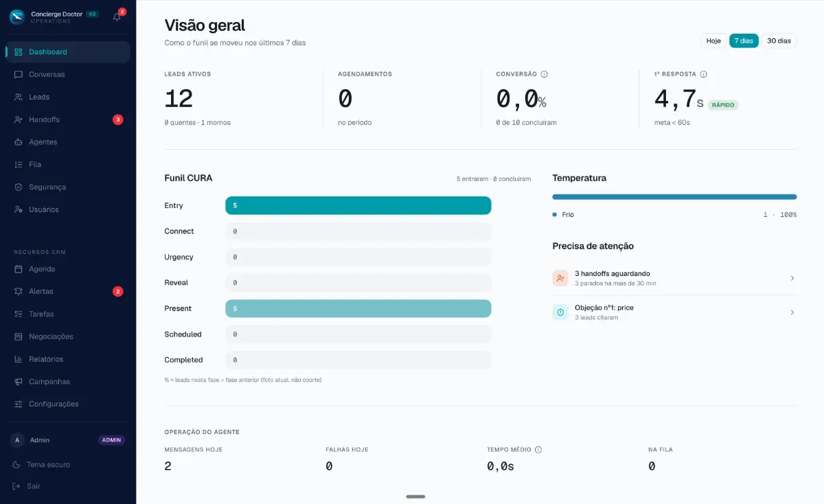
Task: Click the Agentes robot icon
Action: point(19,142)
